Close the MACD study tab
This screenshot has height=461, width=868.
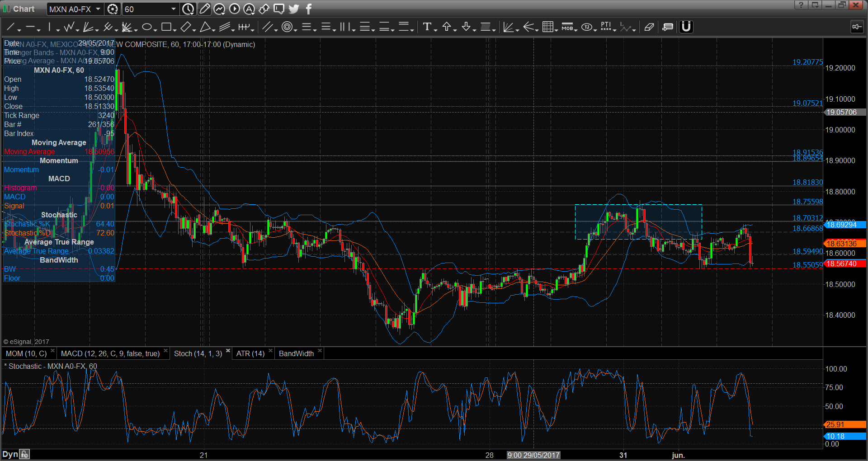(x=165, y=351)
